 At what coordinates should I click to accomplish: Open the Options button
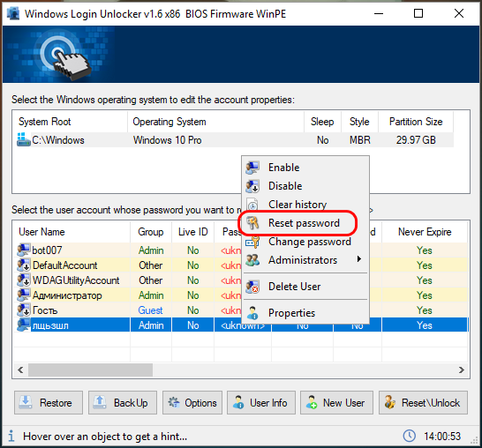[192, 402]
